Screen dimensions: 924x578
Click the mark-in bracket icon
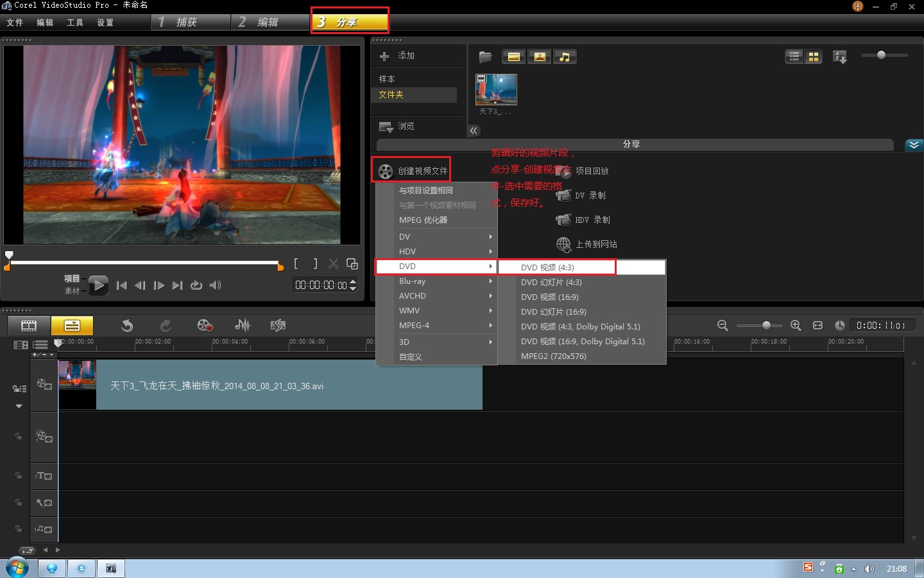tap(296, 264)
